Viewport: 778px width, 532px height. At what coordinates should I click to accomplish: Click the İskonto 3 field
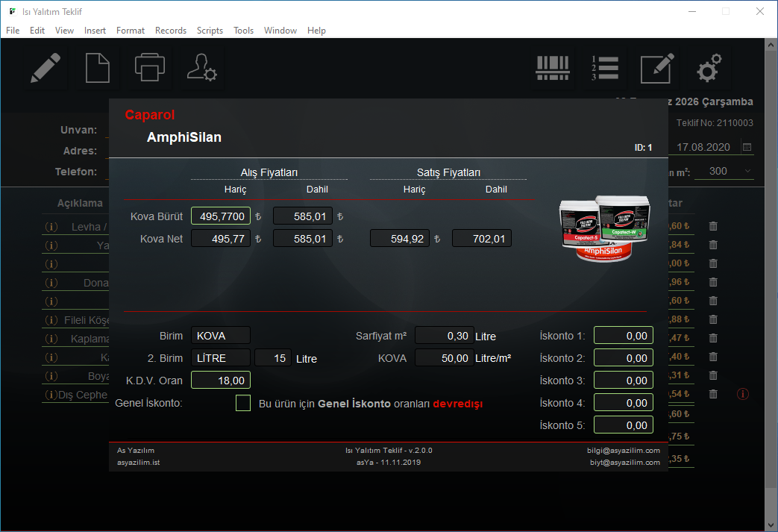623,380
